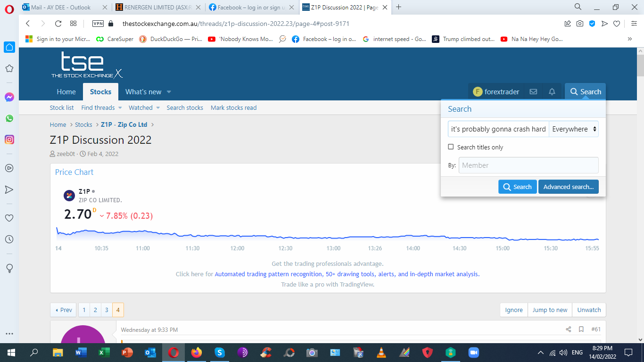644x362 pixels.
Task: Open Instagram in Opera sidebar
Action: coord(9,140)
